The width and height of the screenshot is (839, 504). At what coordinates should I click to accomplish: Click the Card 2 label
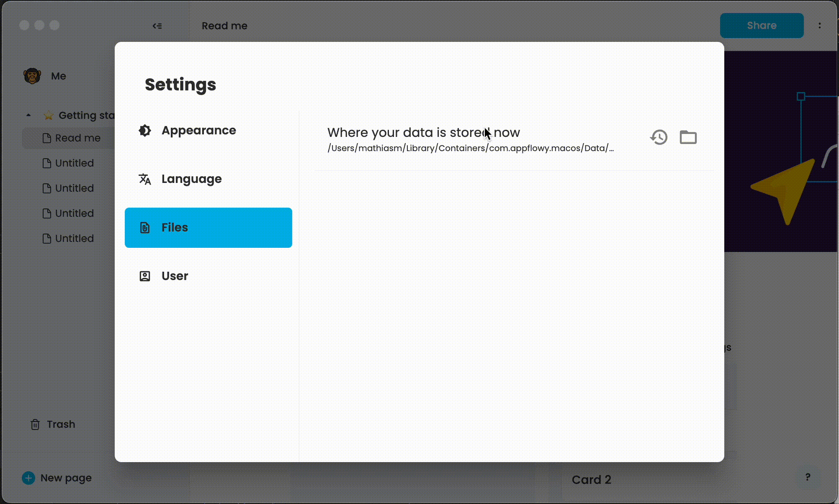point(591,480)
